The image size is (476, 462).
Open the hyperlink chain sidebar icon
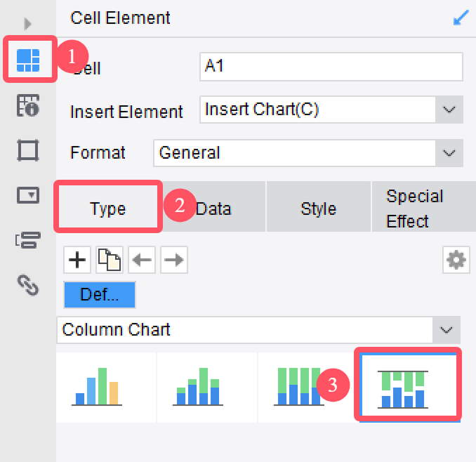tap(28, 285)
